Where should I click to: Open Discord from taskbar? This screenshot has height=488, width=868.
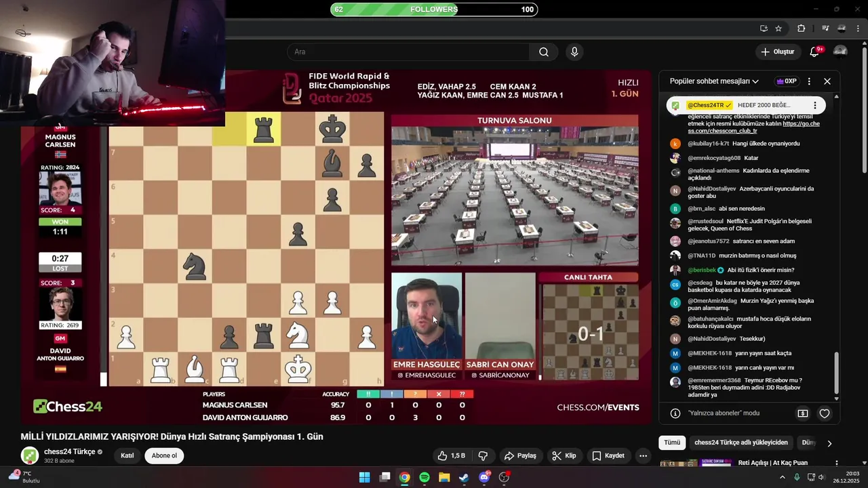484,477
